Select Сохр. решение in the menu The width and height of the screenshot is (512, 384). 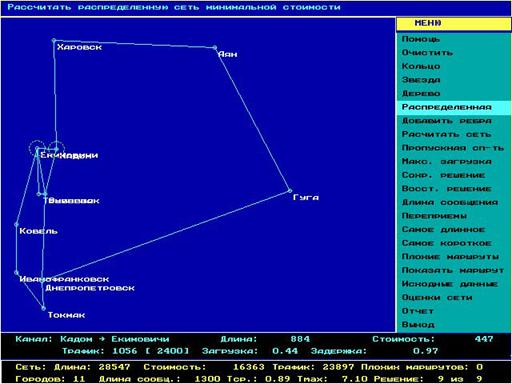(x=443, y=175)
